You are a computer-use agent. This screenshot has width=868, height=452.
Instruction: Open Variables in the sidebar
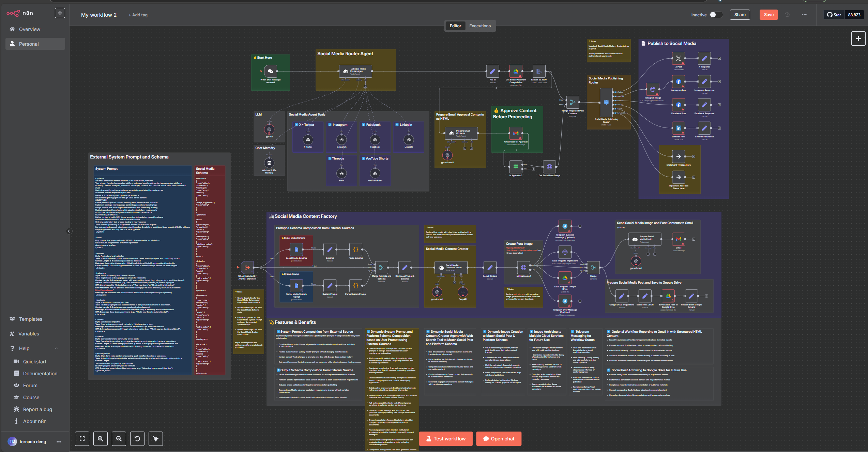click(35, 334)
